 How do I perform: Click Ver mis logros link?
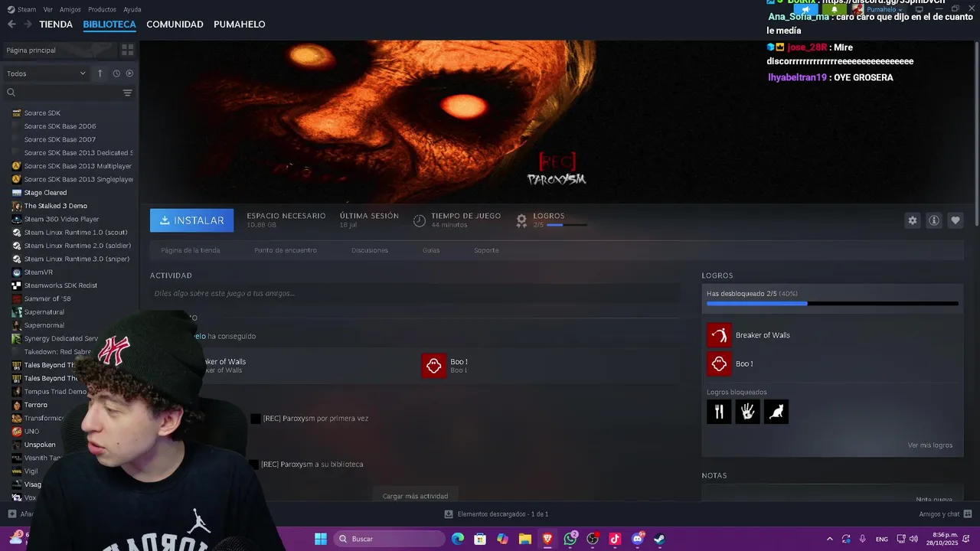point(930,445)
